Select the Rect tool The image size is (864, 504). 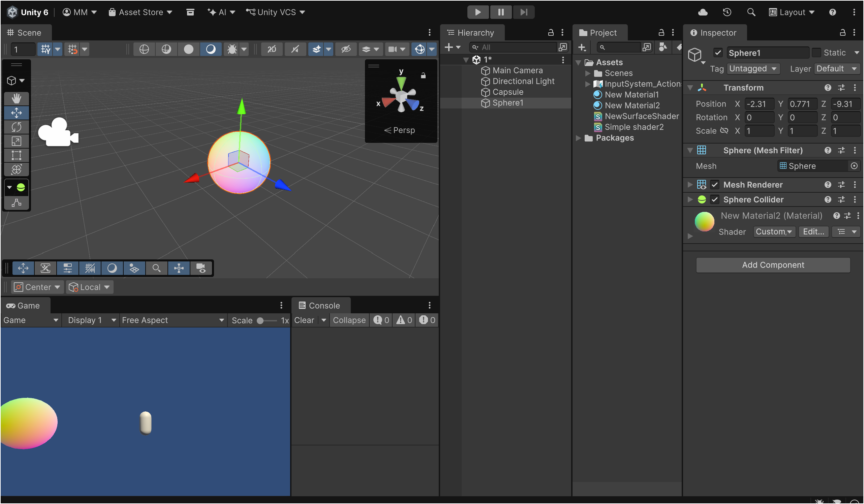(17, 155)
